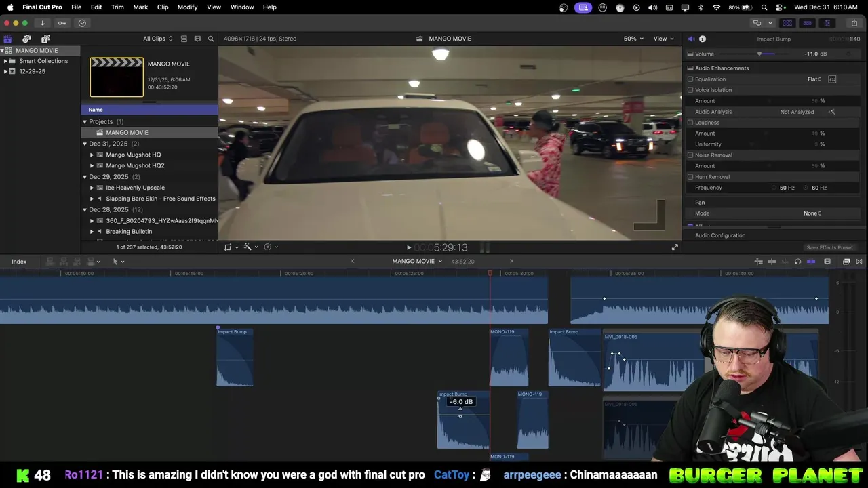Image resolution: width=868 pixels, height=488 pixels.
Task: Open the MANGO MOVIE timeline title menu
Action: click(417, 262)
